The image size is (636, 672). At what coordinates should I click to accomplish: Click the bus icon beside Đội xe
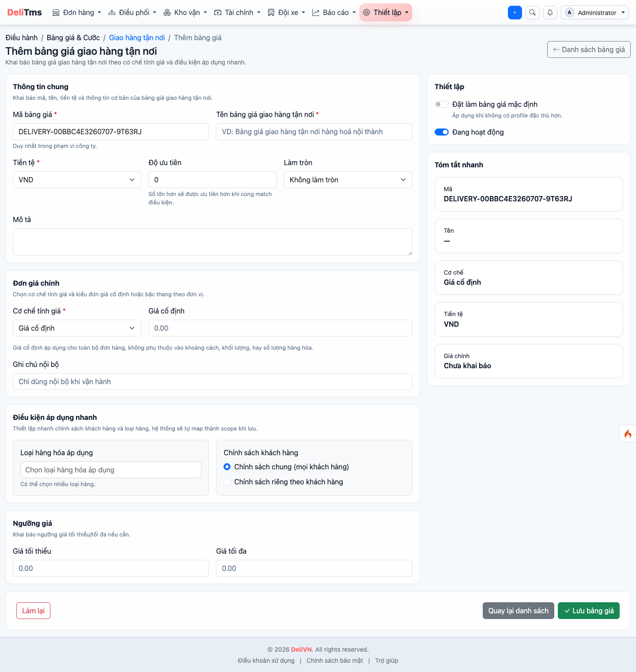pos(271,12)
